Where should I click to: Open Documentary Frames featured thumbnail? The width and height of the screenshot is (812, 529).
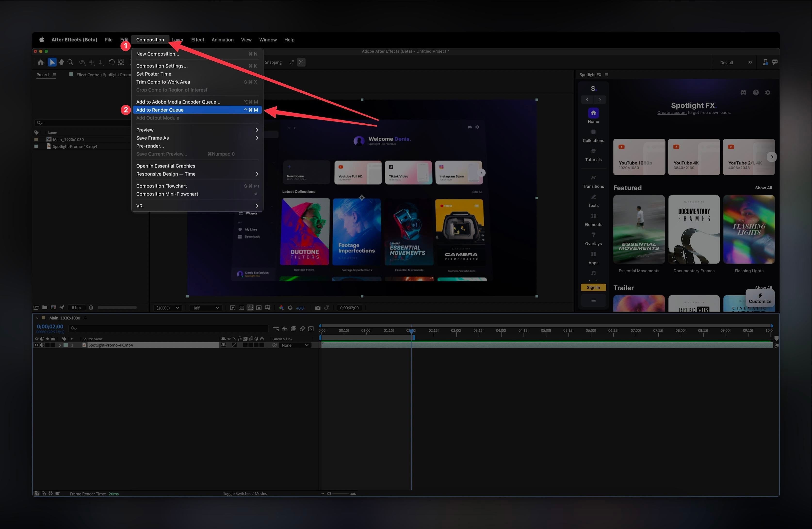coord(694,229)
